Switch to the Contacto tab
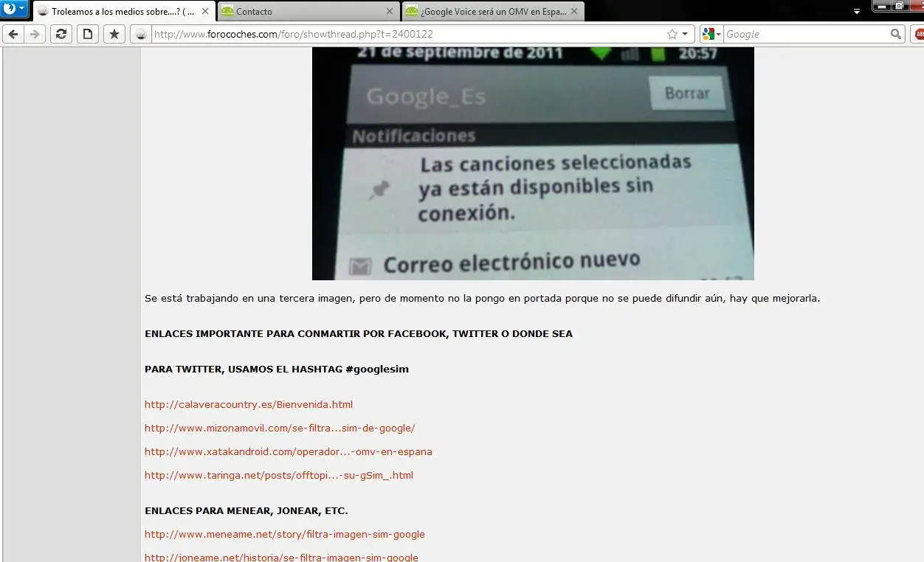 click(x=309, y=11)
